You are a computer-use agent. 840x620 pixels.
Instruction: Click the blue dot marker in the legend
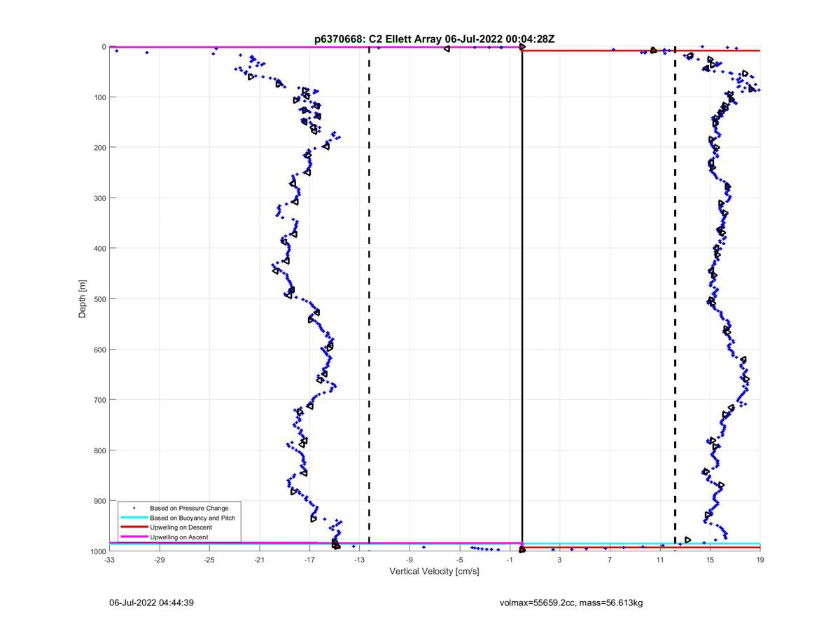134,508
